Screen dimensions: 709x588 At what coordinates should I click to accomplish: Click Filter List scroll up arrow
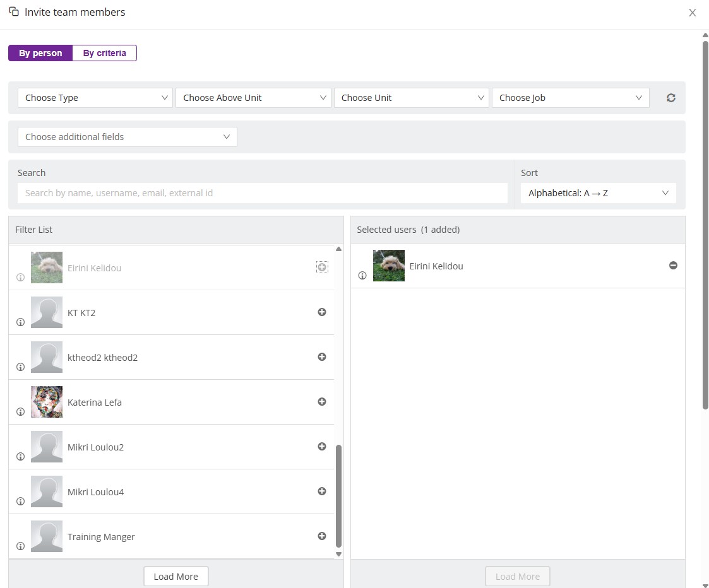click(x=338, y=249)
